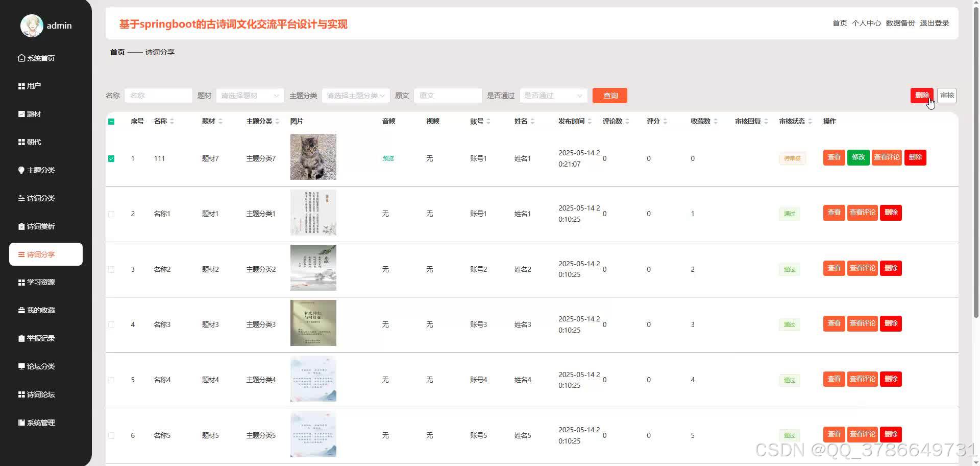Image resolution: width=980 pixels, height=466 pixels.
Task: Click the cat image thumbnail on row 1
Action: point(313,157)
